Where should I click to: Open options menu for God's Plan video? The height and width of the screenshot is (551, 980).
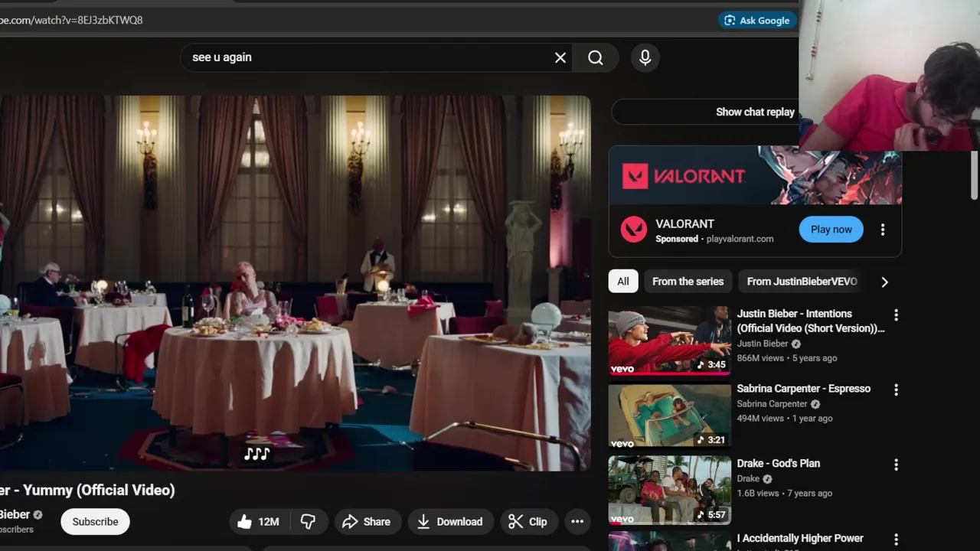point(896,465)
